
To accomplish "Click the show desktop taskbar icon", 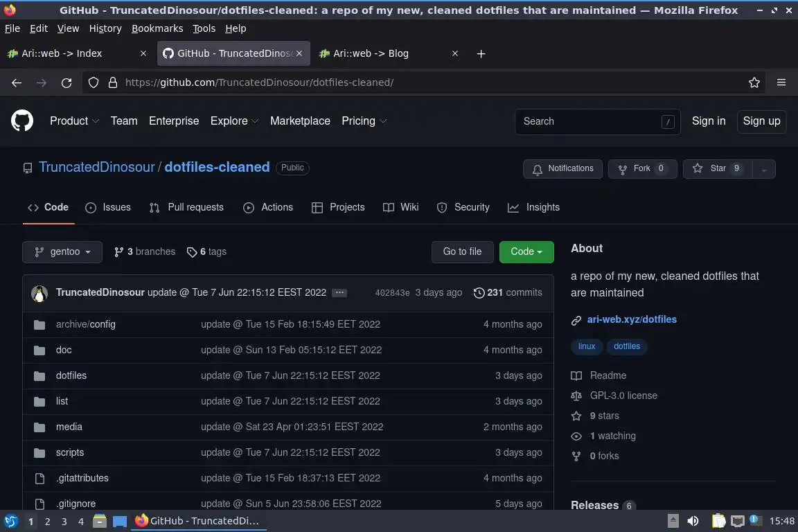I will tap(120, 521).
